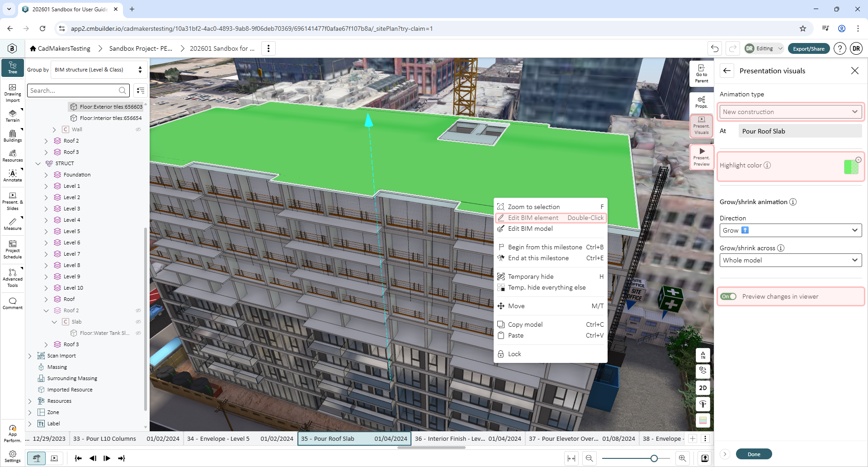868x467 pixels.
Task: Toggle visibility of Floor:Water Tank Slab
Action: click(138, 333)
